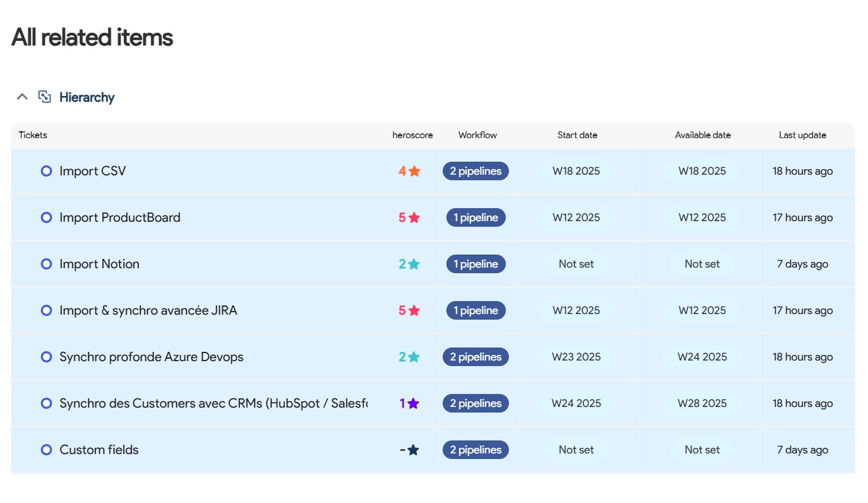Open the 1 pipeline badge for Import & synchro avancée JIRA
This screenshot has width=868, height=503.
[475, 310]
